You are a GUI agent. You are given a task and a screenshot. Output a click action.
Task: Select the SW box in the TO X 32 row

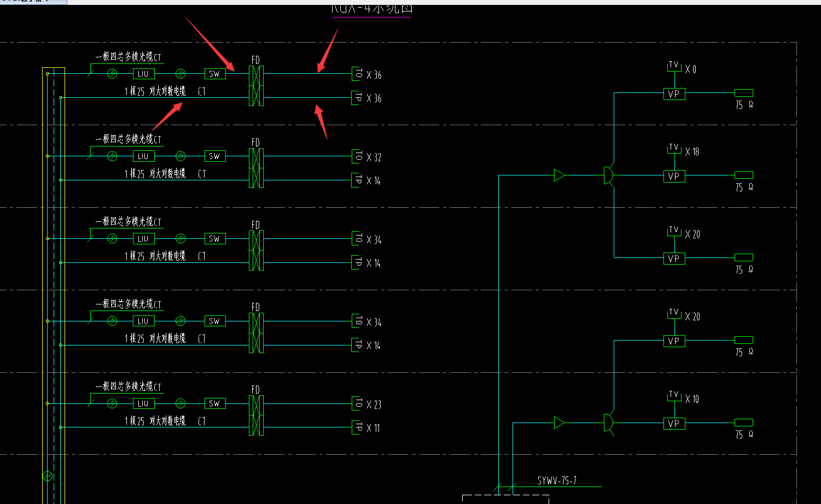(215, 156)
